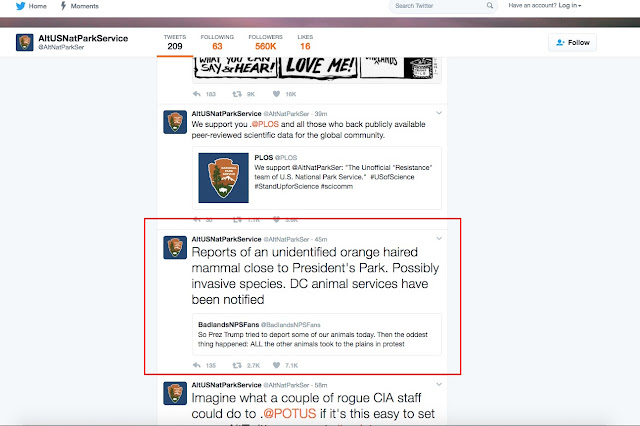Click the @PLOS mention link

[265, 124]
